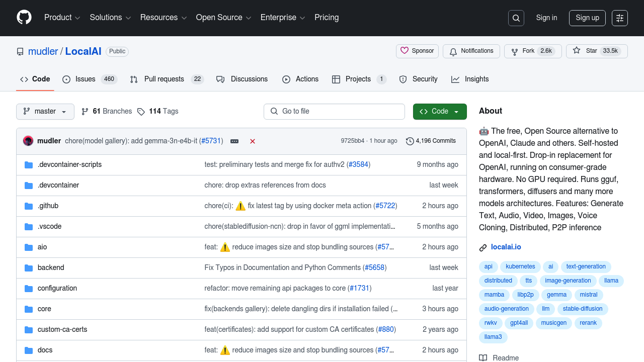644x362 pixels.
Task: Click the Go to file search field
Action: pos(334,111)
